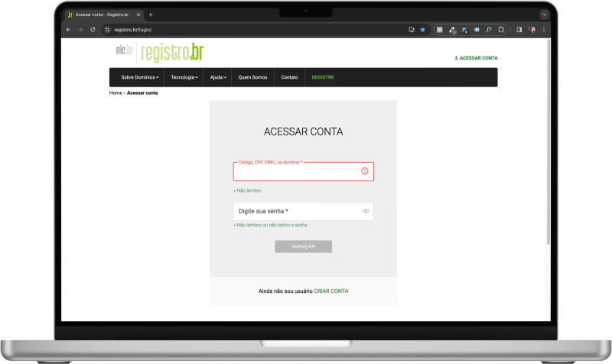Open a new browser tab

(x=151, y=15)
